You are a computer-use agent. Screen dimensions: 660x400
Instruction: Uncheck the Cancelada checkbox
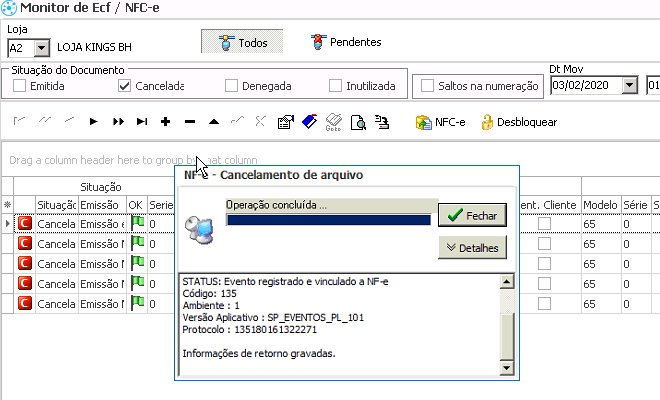(x=125, y=86)
